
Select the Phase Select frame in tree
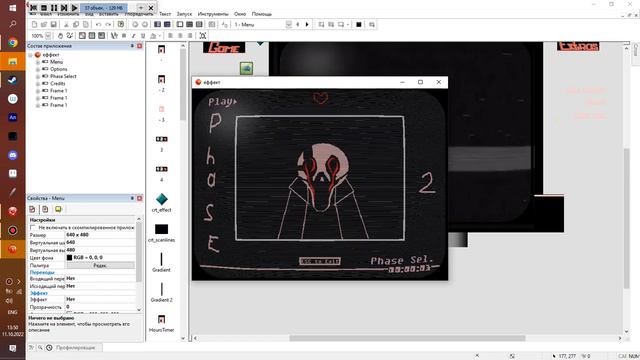point(63,76)
